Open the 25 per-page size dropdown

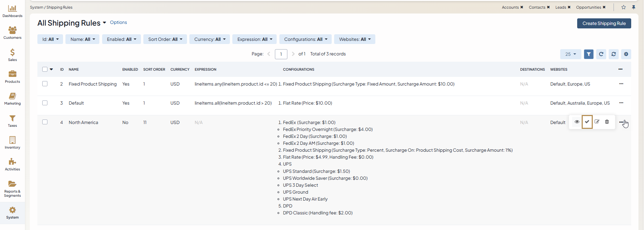click(x=570, y=54)
